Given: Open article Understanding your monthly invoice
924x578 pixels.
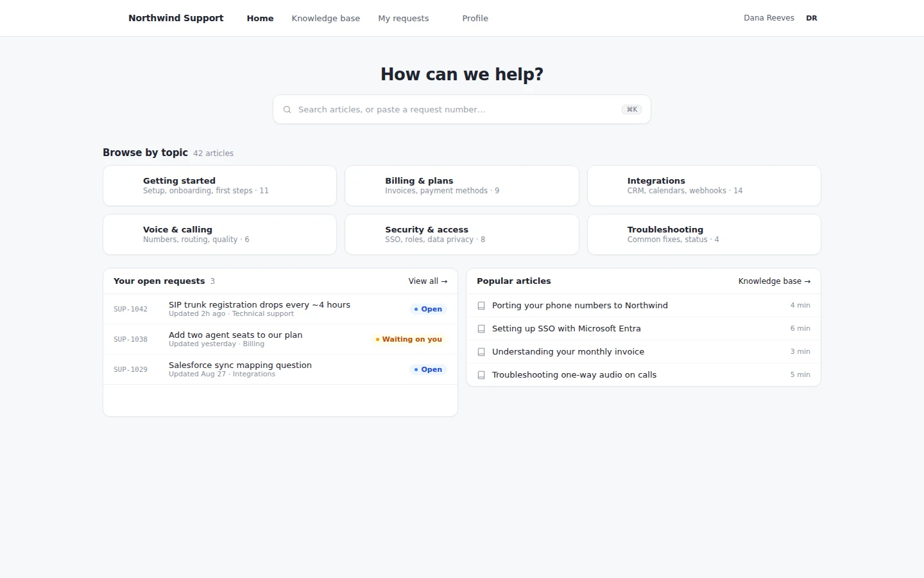Looking at the screenshot, I should coord(644,352).
